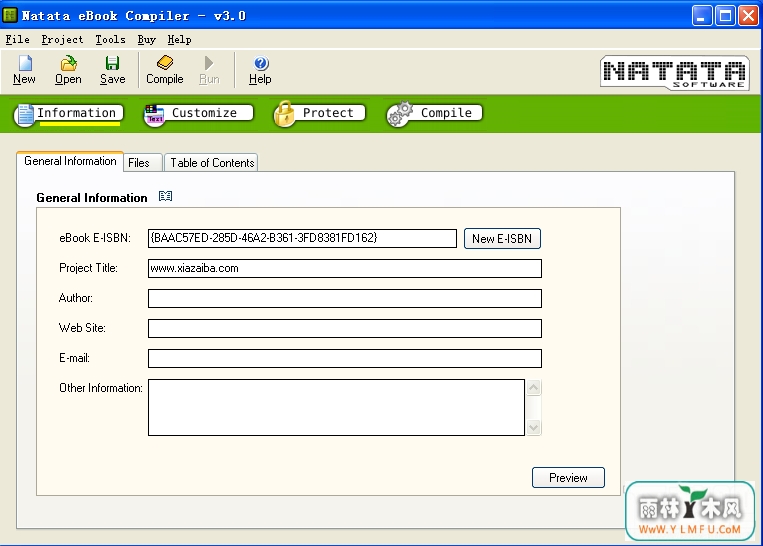Go to the Customize step
Screen dimensions: 763x546
(x=199, y=115)
